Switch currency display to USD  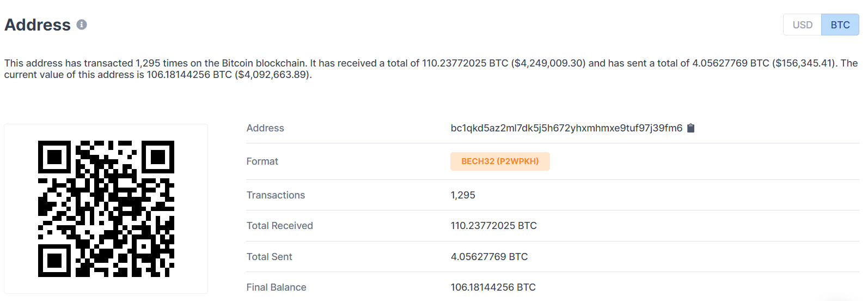(802, 25)
